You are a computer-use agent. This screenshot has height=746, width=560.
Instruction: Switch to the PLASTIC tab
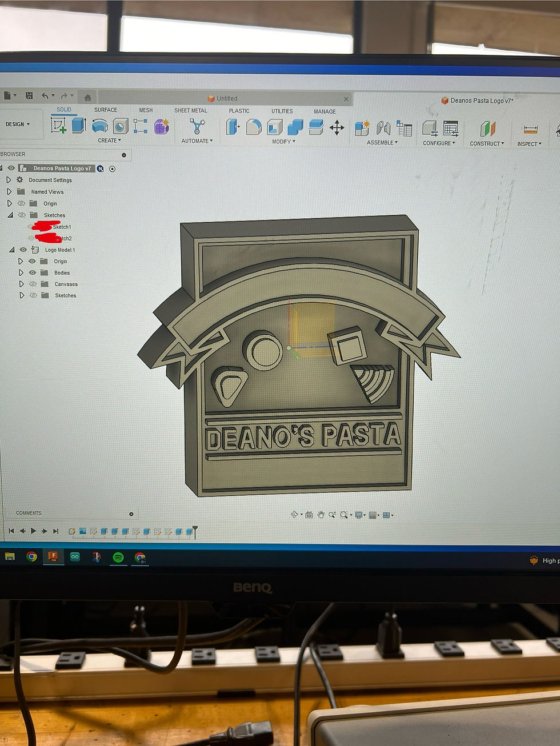tap(239, 111)
